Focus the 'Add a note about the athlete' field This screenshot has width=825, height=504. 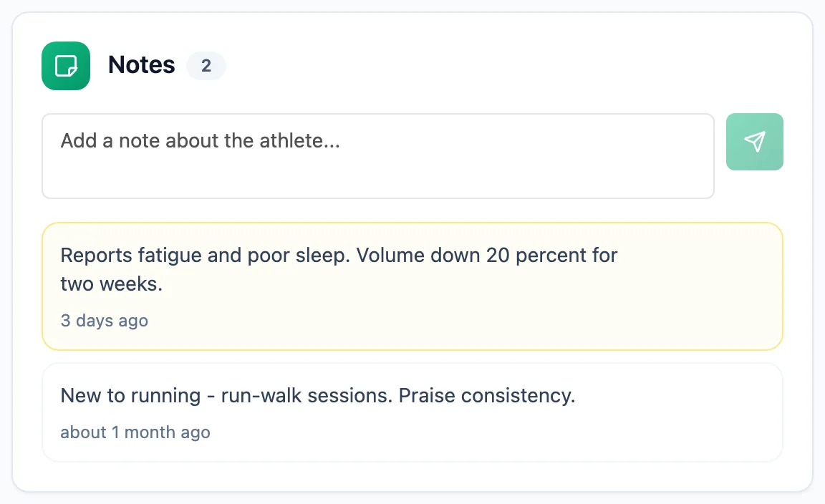pos(378,156)
